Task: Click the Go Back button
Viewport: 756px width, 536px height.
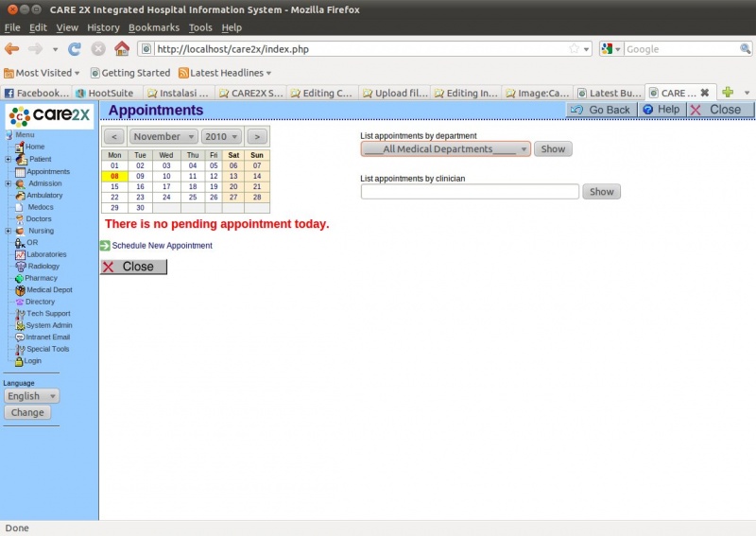Action: click(x=600, y=110)
